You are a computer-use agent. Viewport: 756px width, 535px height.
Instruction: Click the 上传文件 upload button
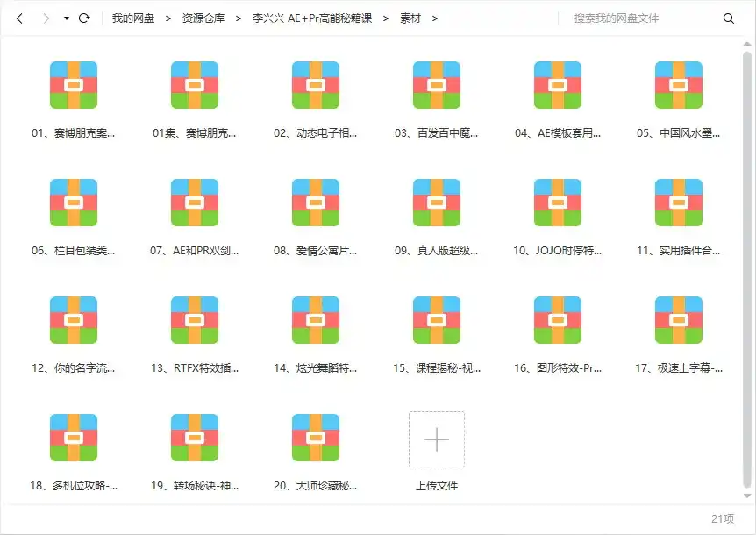pyautogui.click(x=436, y=439)
